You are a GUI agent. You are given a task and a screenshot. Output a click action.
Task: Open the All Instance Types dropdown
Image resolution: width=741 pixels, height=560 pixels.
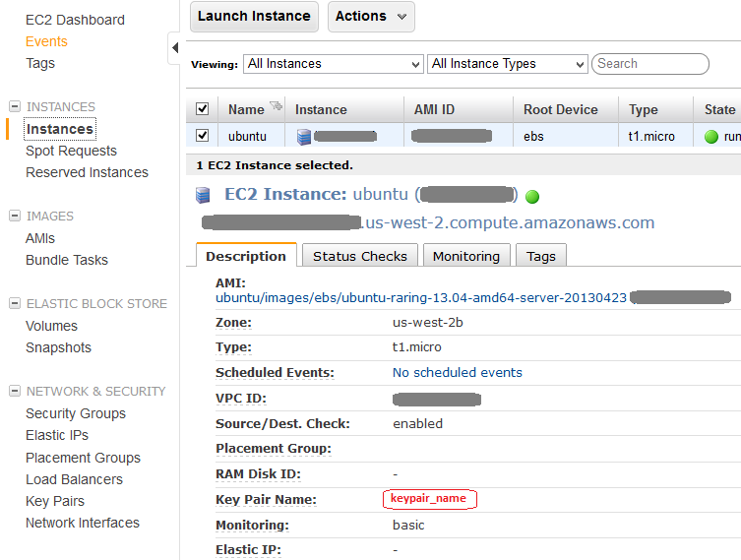click(508, 64)
